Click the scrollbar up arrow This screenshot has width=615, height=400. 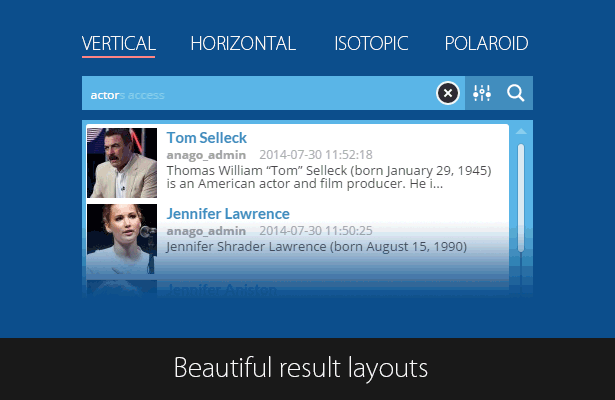(x=521, y=131)
